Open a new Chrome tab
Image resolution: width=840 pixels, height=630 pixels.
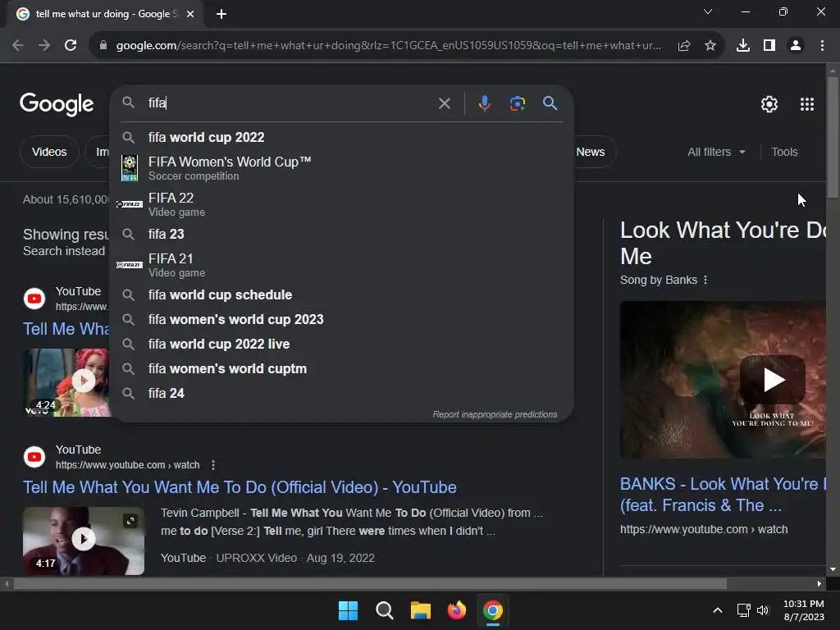(221, 14)
